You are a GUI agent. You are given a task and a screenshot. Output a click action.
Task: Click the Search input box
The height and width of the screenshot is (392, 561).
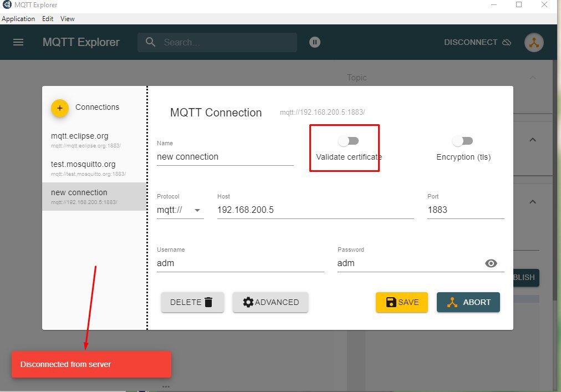click(x=217, y=42)
